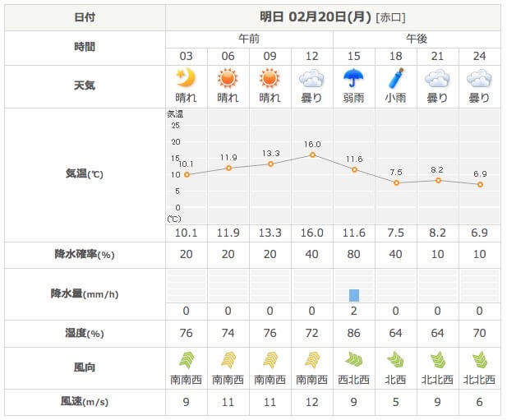Screen dimensions: 507x420
Task: Select the 午後 column header
Action: (417, 39)
